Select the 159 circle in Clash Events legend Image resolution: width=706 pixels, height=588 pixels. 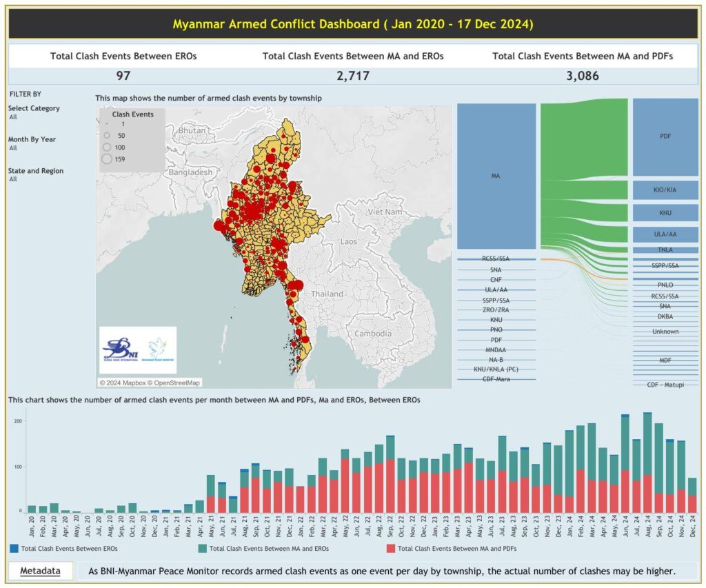point(106,159)
